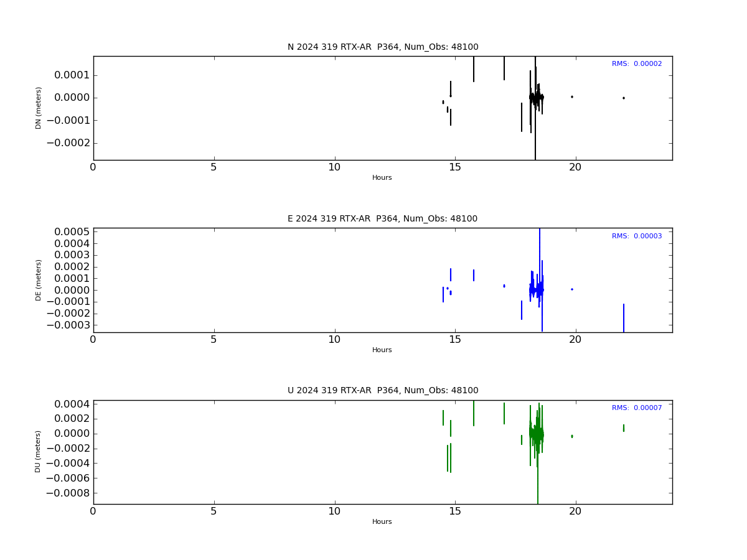Click the 0.0004 tick on DU axis
This screenshot has width=747, height=560.
[x=71, y=404]
